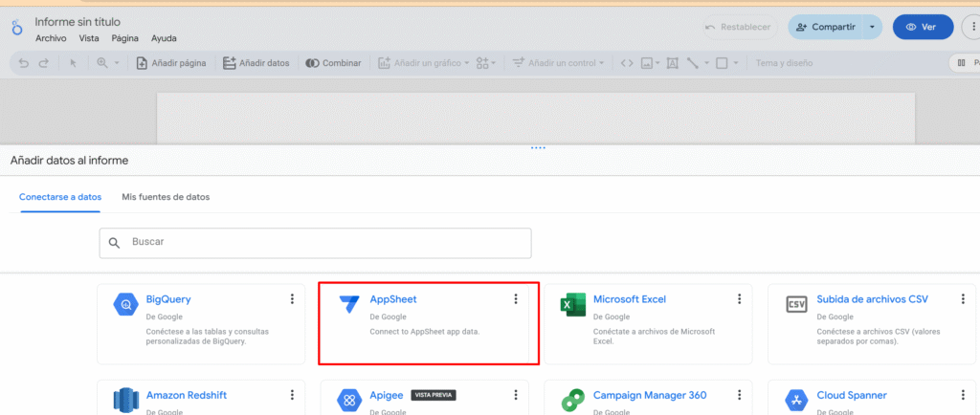Click the blue Ver button

coord(924,27)
